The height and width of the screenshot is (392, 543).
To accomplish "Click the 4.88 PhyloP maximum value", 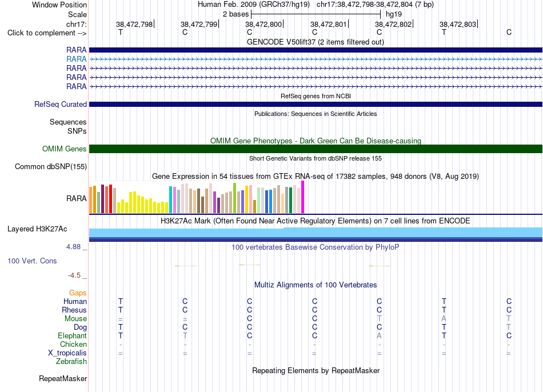I will click(73, 247).
